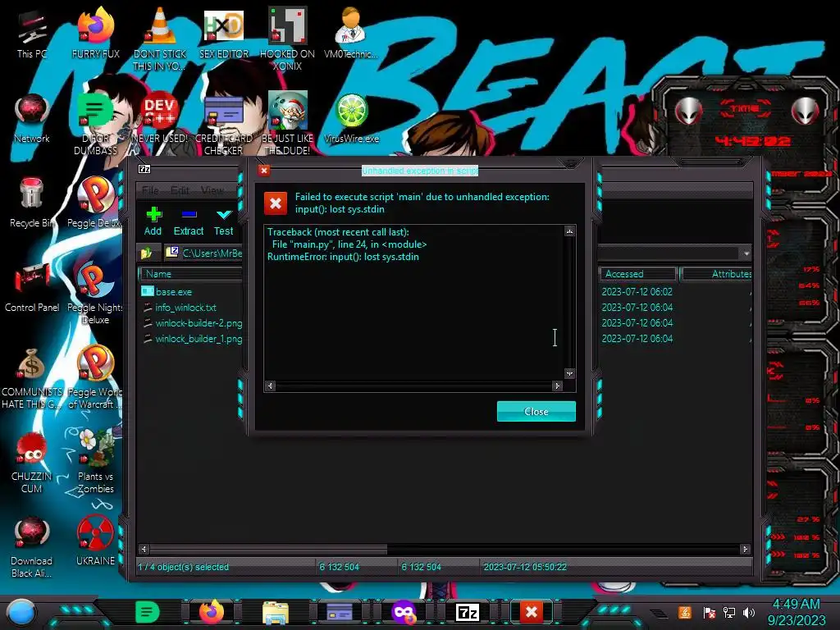
Task: Open File Explorer from the taskbar
Action: coord(276,612)
